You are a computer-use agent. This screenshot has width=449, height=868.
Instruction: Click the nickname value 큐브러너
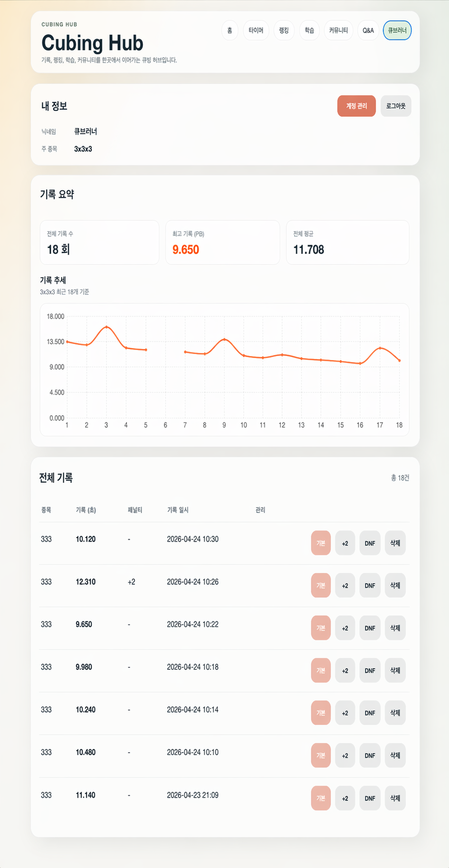click(86, 131)
